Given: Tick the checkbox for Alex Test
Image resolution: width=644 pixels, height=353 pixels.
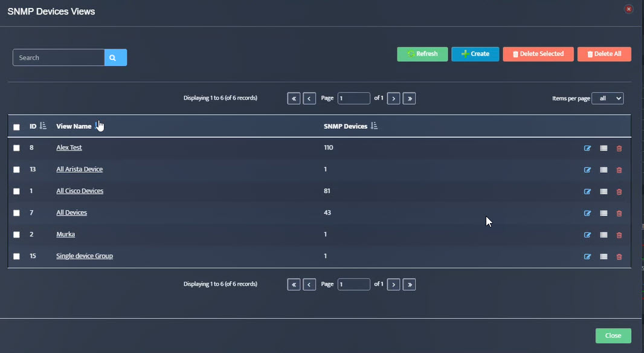Looking at the screenshot, I should (16, 148).
